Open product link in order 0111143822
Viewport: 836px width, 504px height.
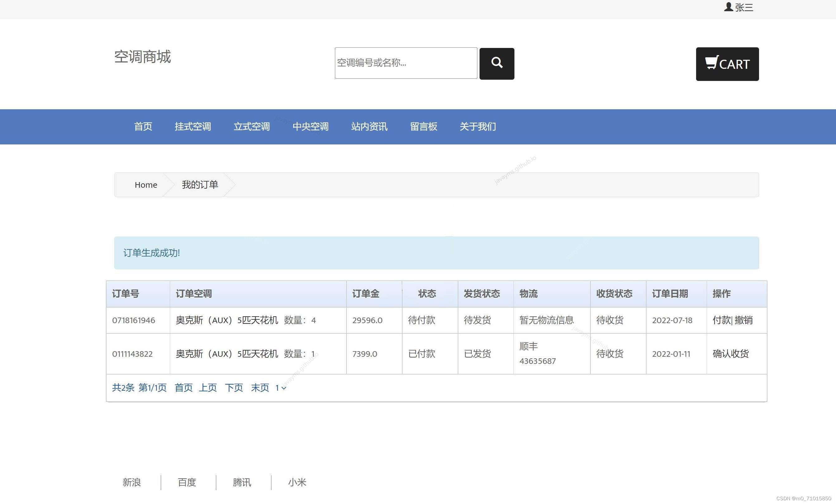point(227,354)
